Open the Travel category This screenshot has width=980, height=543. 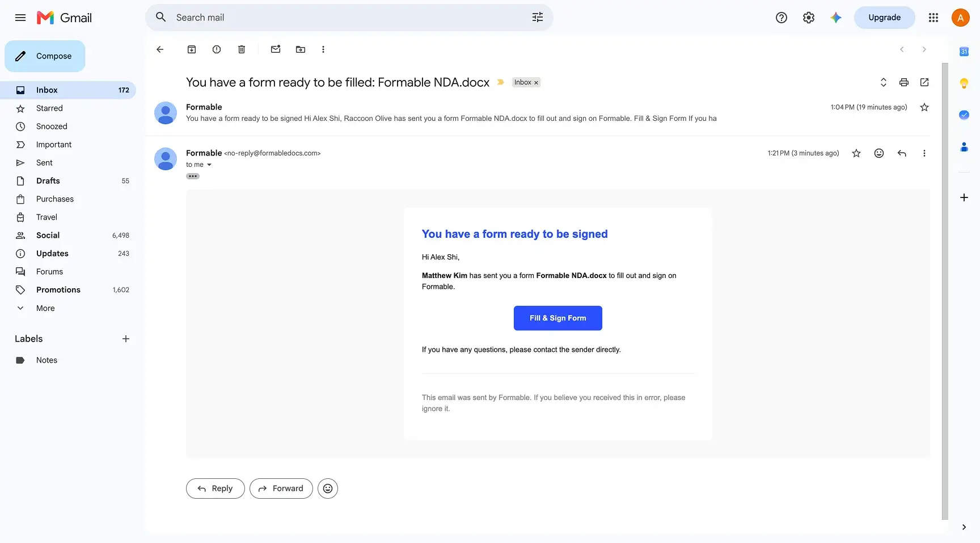[68, 217]
